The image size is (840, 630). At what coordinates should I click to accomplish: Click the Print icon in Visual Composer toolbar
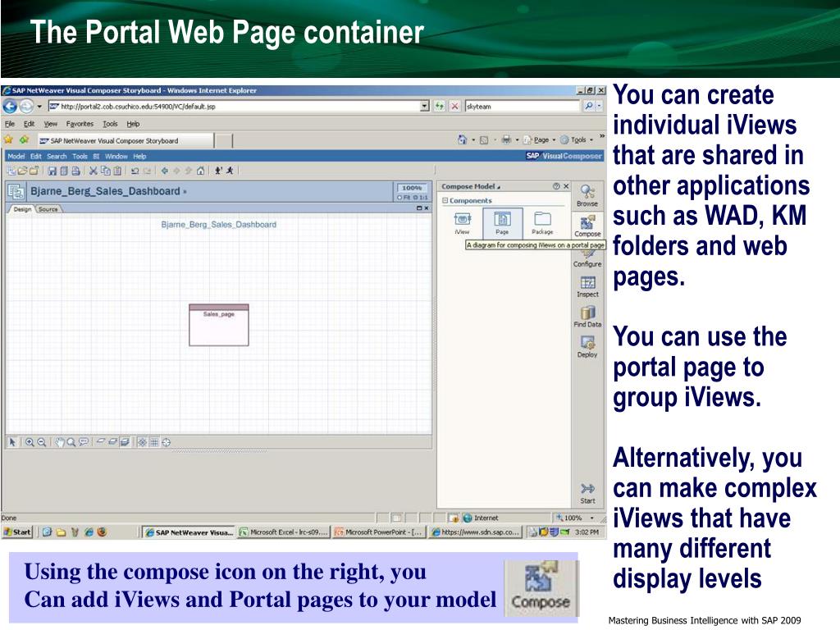(76, 171)
